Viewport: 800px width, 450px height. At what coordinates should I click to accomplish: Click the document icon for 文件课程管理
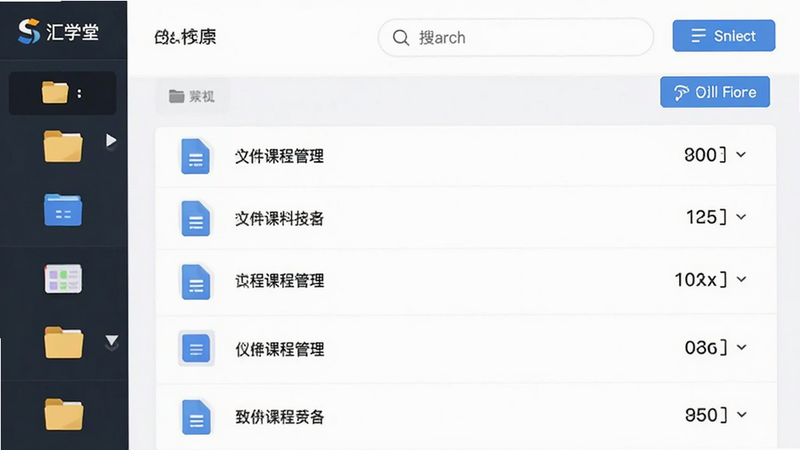tap(195, 156)
